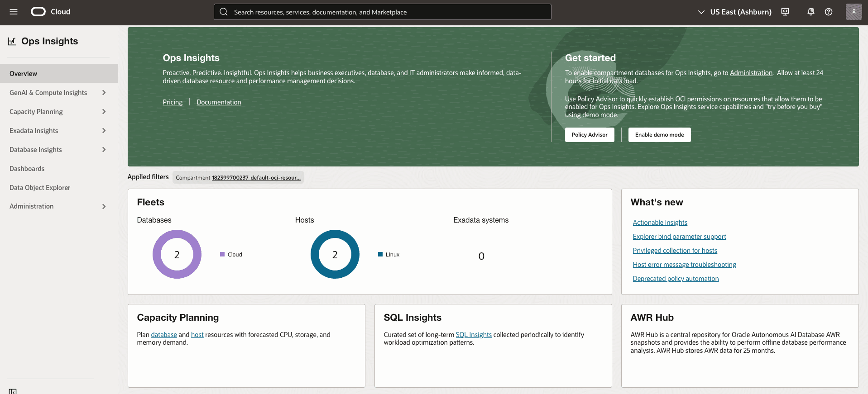This screenshot has height=394, width=868.
Task: Click the Compartment filter link
Action: coord(256,178)
